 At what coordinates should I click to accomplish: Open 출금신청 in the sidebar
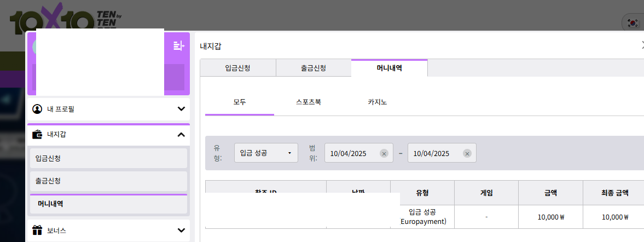point(108,181)
